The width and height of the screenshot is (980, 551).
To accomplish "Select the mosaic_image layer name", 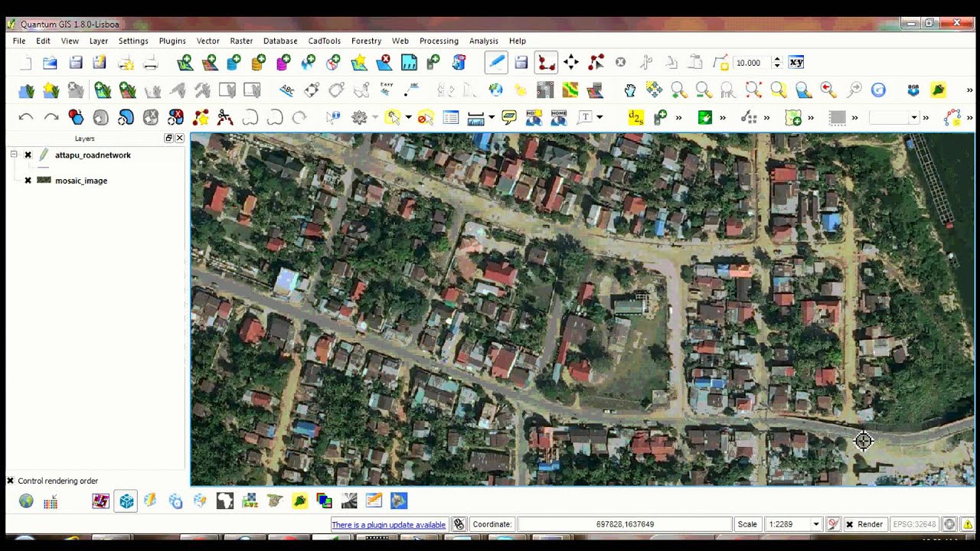I will click(x=81, y=181).
